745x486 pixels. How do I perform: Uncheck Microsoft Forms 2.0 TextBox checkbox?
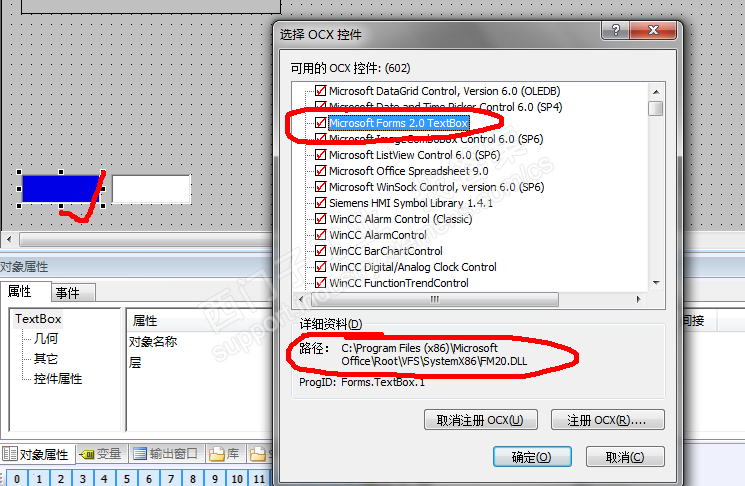pos(321,123)
